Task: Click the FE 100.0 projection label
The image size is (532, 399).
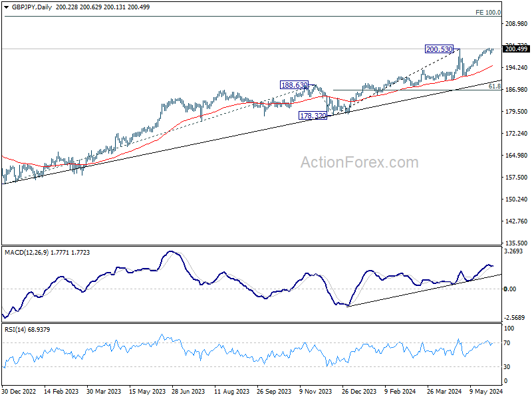Action: [x=488, y=13]
